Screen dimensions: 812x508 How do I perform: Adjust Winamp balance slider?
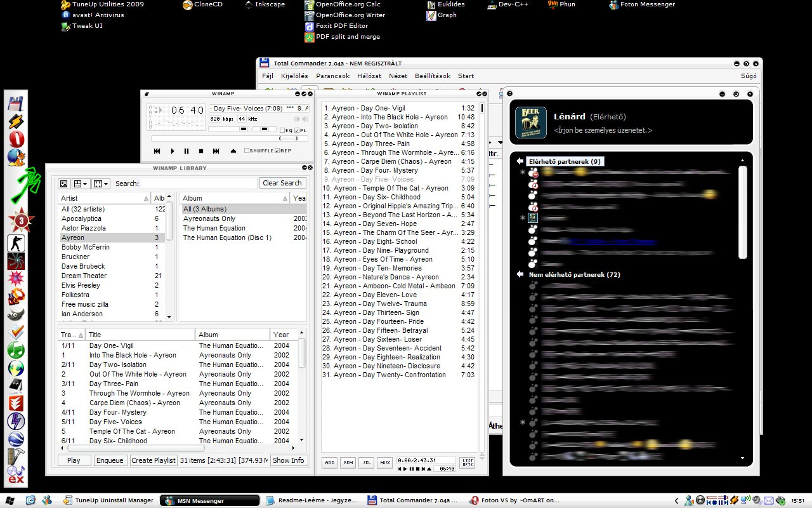point(264,130)
